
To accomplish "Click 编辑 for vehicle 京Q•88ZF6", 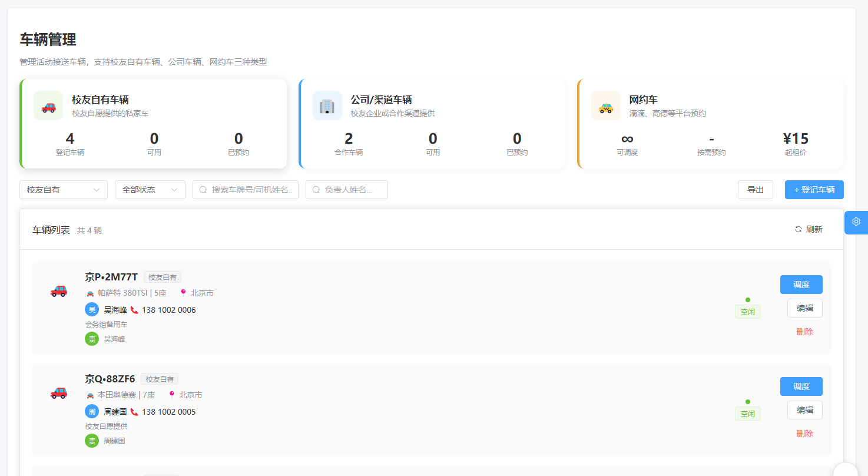I will 805,410.
